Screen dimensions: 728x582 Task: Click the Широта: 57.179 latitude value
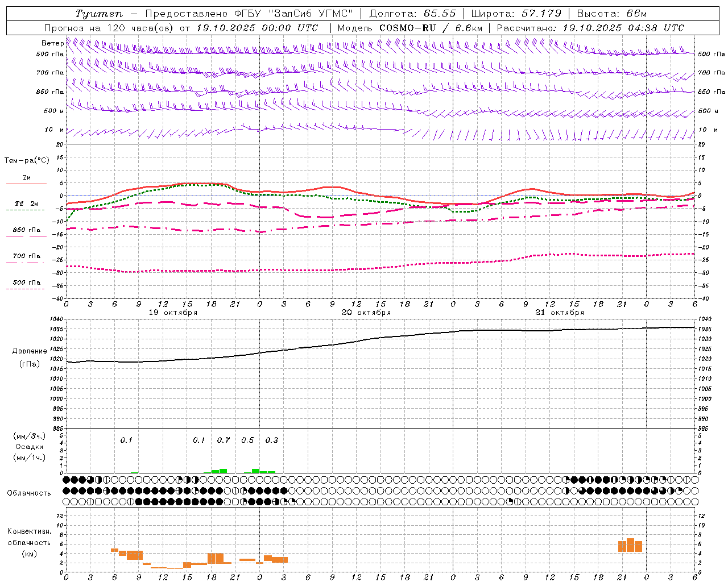[516, 14]
